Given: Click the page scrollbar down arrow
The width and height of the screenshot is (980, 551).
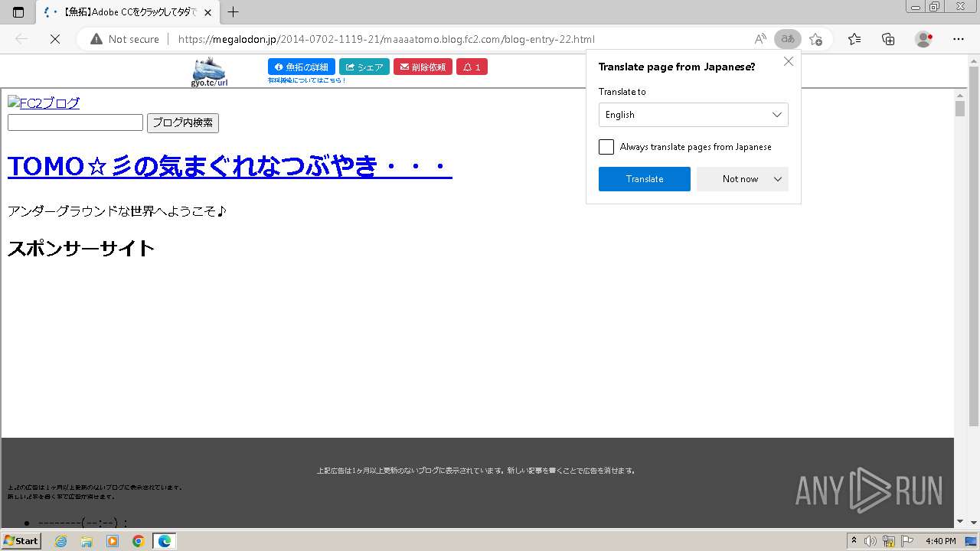Looking at the screenshot, I should (960, 522).
